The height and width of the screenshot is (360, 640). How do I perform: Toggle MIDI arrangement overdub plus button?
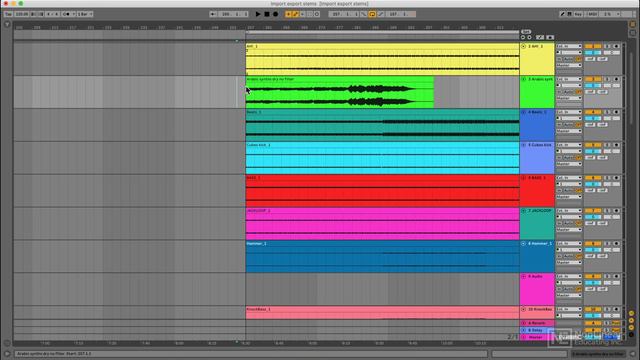click(x=288, y=14)
